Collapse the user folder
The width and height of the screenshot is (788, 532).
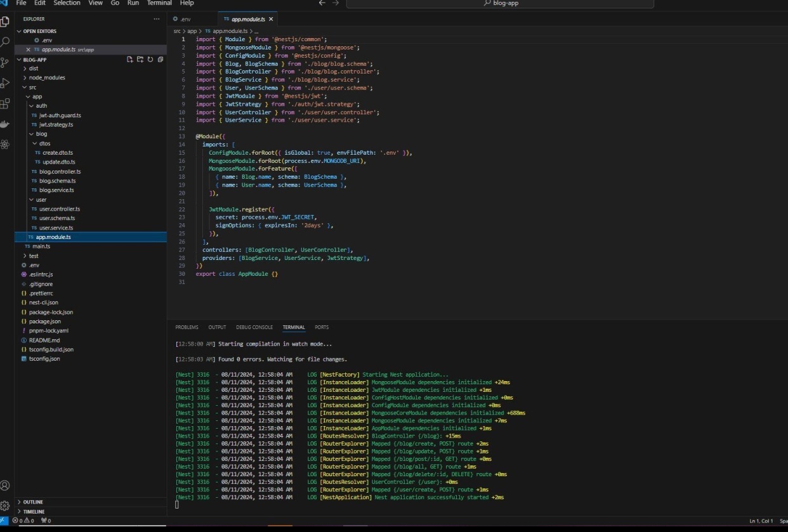click(x=41, y=199)
